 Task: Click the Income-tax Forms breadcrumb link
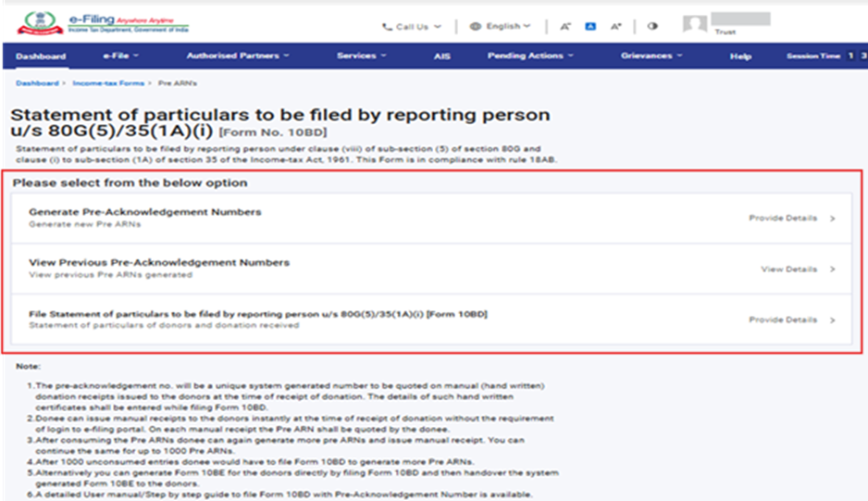click(x=108, y=83)
